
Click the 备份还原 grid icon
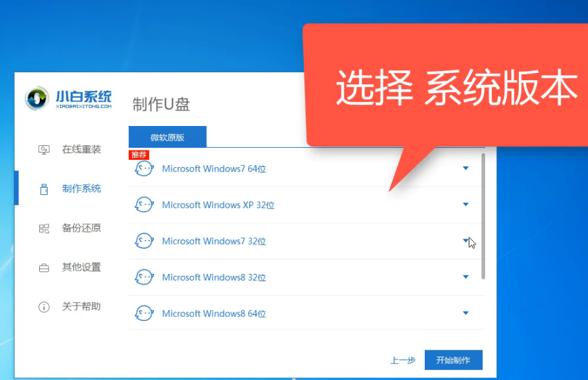coord(44,229)
